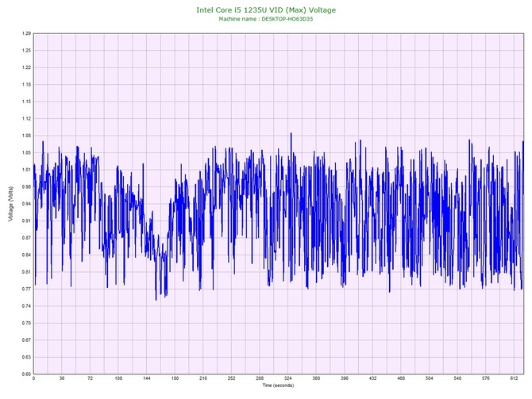Click the 1.15 y-axis value
This screenshot has height=399, width=532.
pos(26,102)
